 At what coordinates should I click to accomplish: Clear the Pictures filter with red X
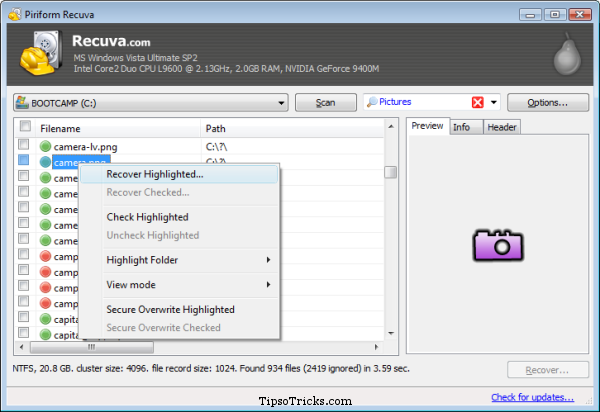[x=478, y=102]
